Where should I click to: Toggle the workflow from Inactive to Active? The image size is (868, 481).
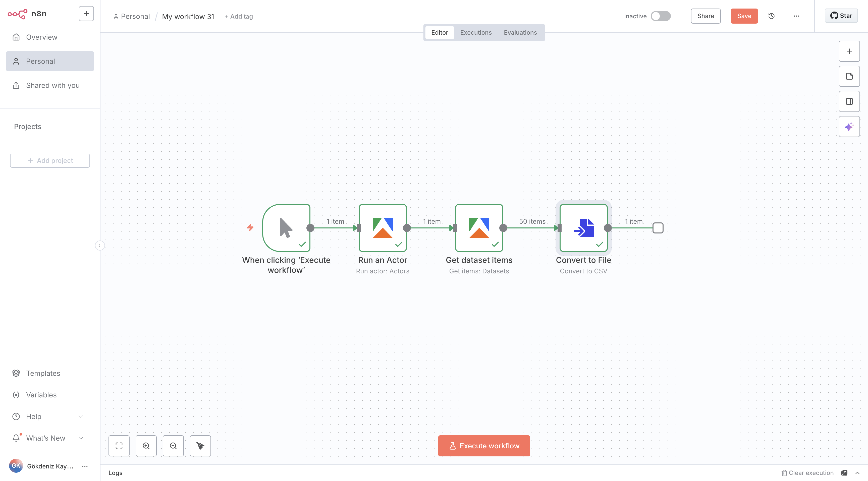[x=660, y=16]
